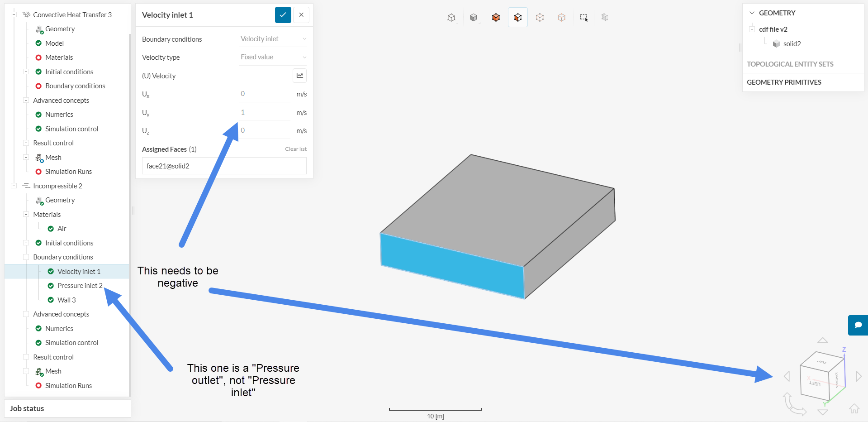Click the Uz velocity input field
The height and width of the screenshot is (422, 868).
[x=265, y=130]
